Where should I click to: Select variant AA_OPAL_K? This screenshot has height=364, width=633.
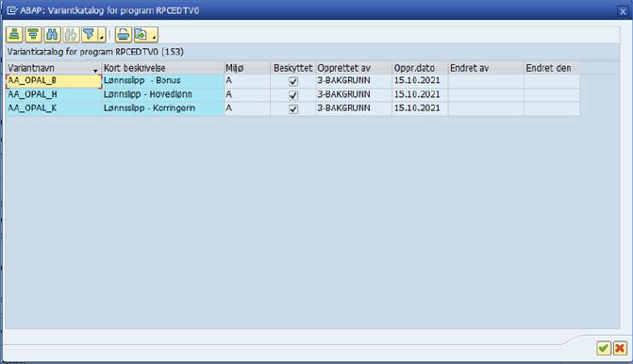click(x=54, y=108)
